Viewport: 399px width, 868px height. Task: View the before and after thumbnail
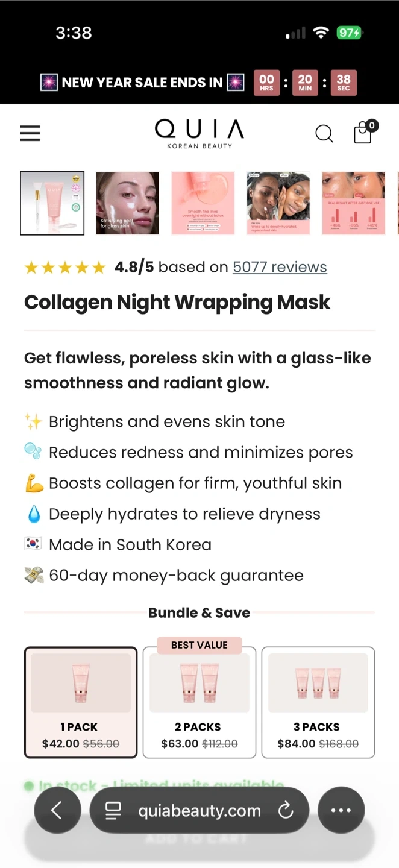click(x=278, y=203)
